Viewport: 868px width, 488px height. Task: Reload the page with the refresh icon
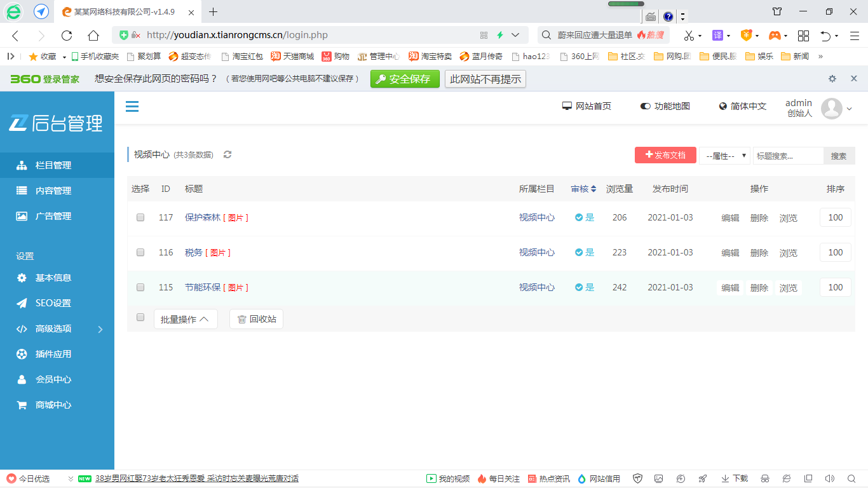click(67, 36)
